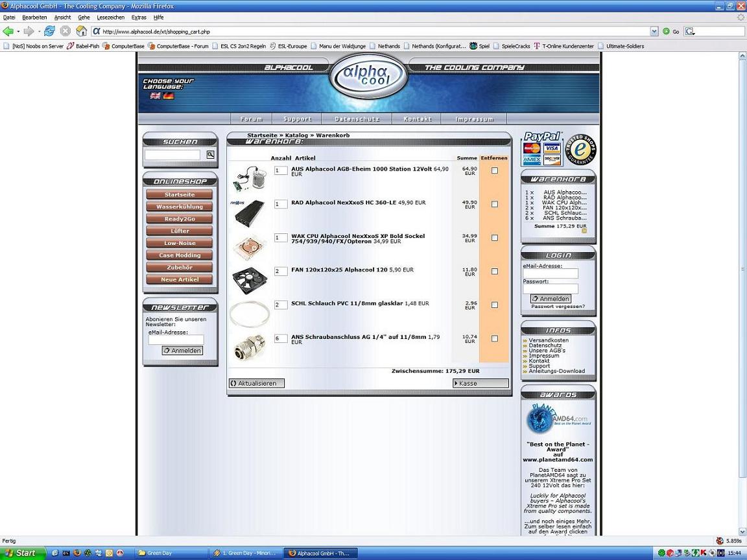The height and width of the screenshot is (560, 747).
Task: Open the NexXxoS HC 360-LE radiator image
Action: [248, 213]
